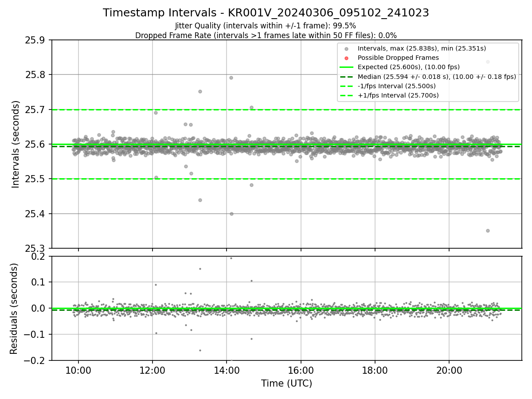The image size is (532, 399).
Task: Click the minimum interval outlier near 25.35 seconds
Action: click(x=488, y=231)
